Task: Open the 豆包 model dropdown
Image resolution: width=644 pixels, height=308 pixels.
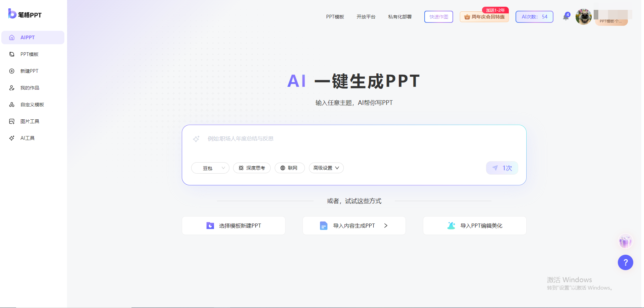Action: [210, 168]
